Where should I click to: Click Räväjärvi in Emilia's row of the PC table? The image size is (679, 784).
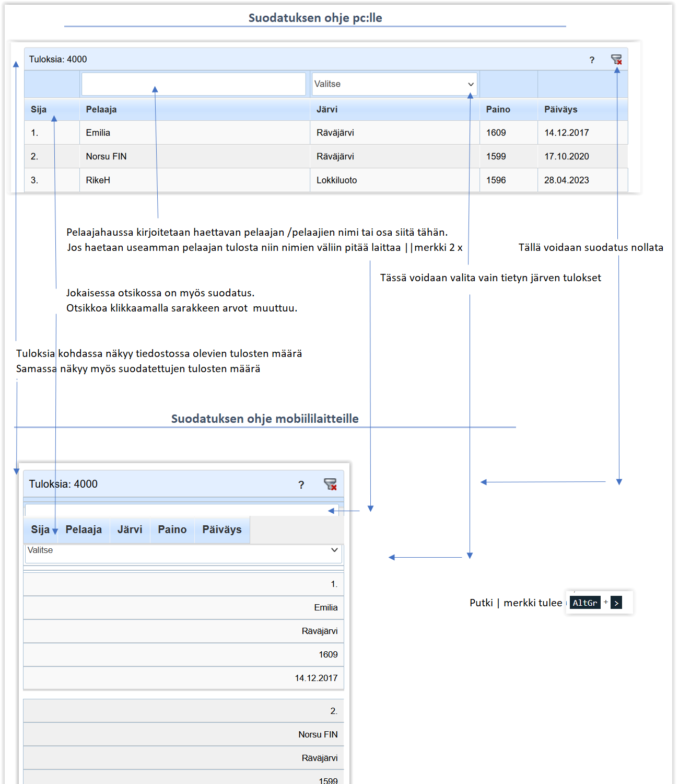(335, 133)
